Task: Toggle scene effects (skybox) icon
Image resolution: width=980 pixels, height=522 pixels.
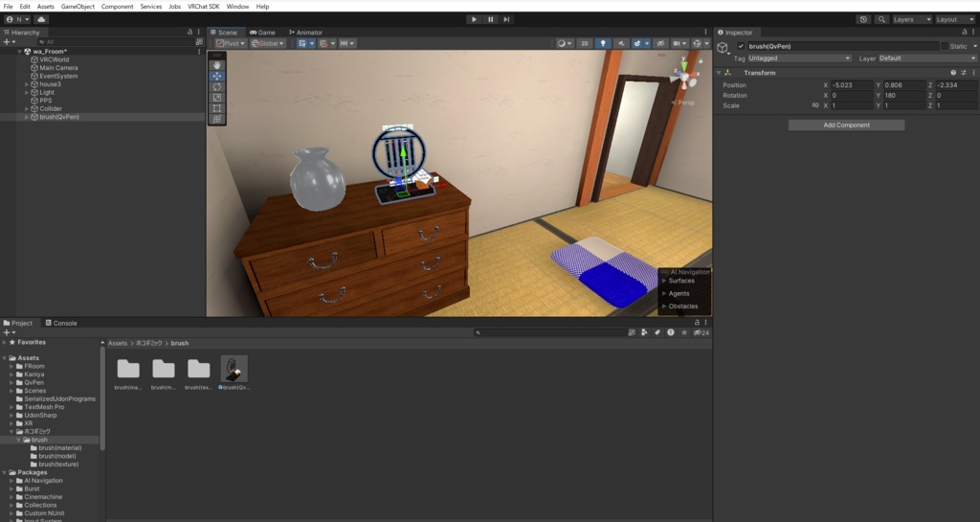Action: (637, 43)
